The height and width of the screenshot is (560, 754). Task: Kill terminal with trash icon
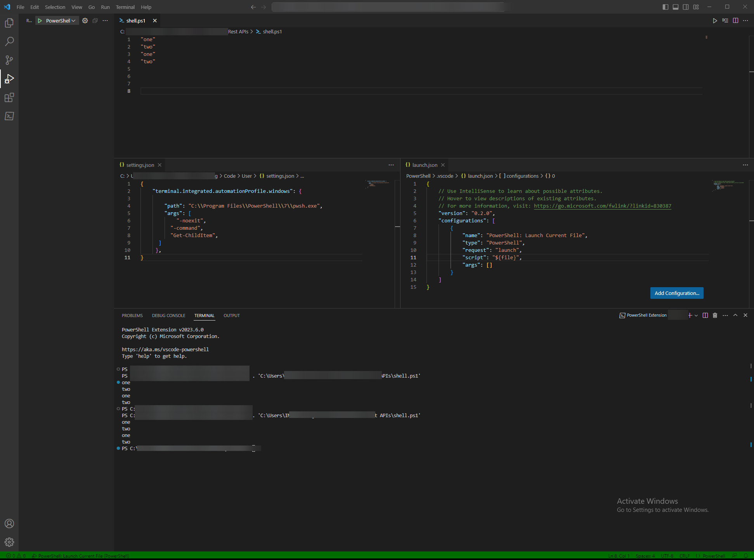[715, 316]
